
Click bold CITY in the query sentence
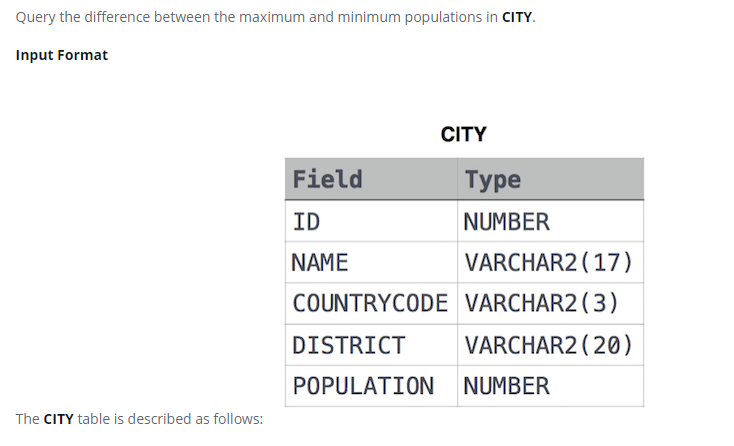click(x=517, y=17)
